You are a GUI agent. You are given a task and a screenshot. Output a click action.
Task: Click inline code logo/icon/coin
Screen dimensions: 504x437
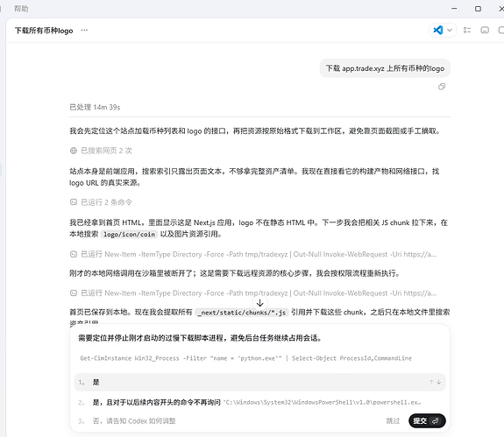pos(129,235)
